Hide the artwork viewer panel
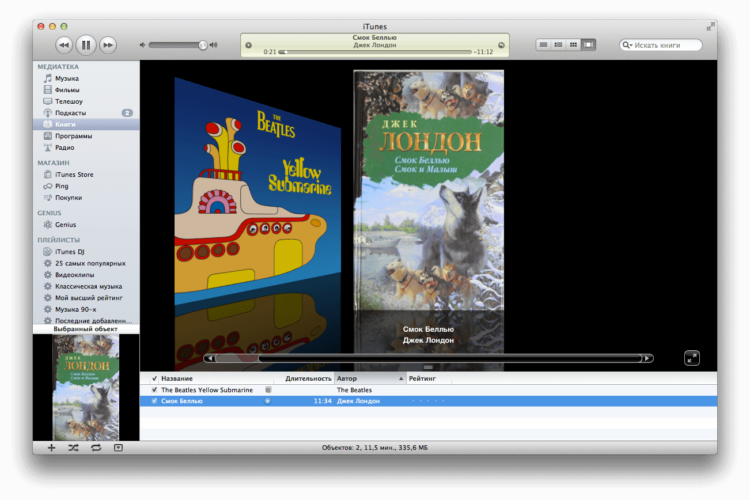This screenshot has height=500, width=750. [x=118, y=448]
